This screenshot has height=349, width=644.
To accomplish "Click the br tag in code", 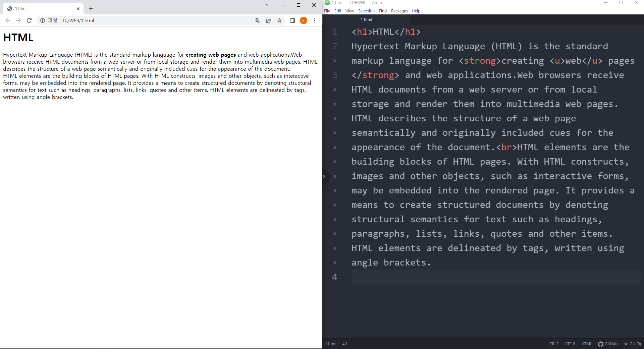I will coord(506,148).
